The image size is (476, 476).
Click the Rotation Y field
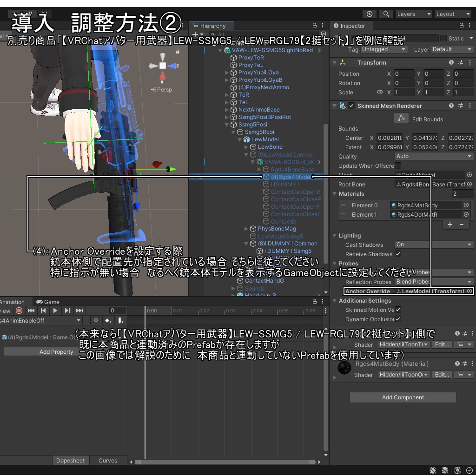click(434, 83)
